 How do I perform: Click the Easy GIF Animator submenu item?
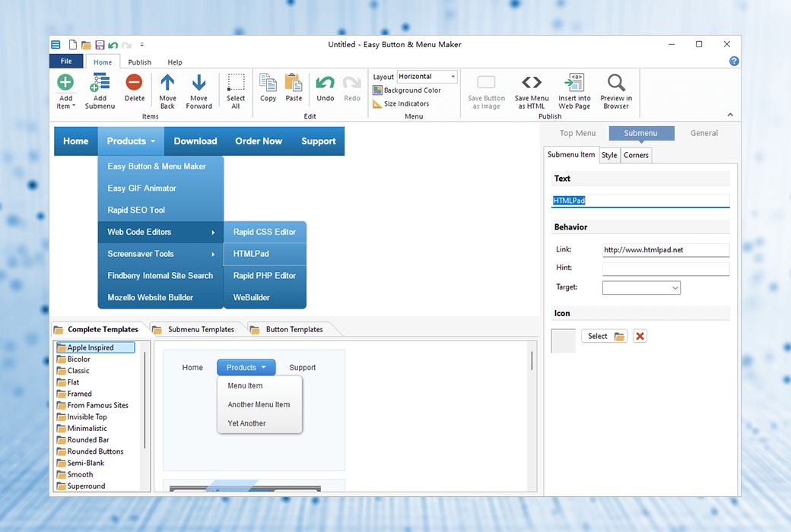click(160, 188)
